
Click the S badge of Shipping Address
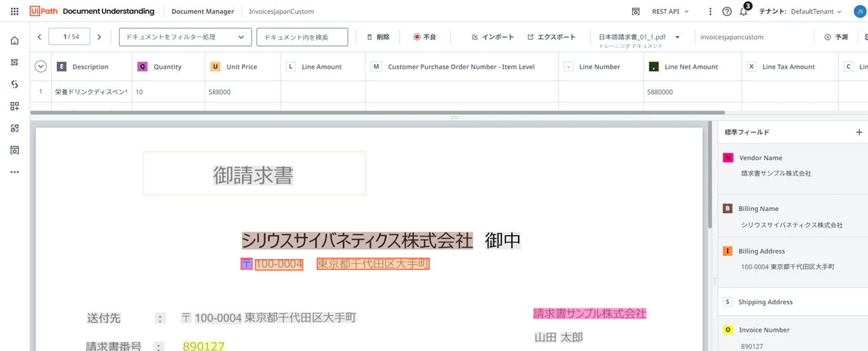coord(728,302)
